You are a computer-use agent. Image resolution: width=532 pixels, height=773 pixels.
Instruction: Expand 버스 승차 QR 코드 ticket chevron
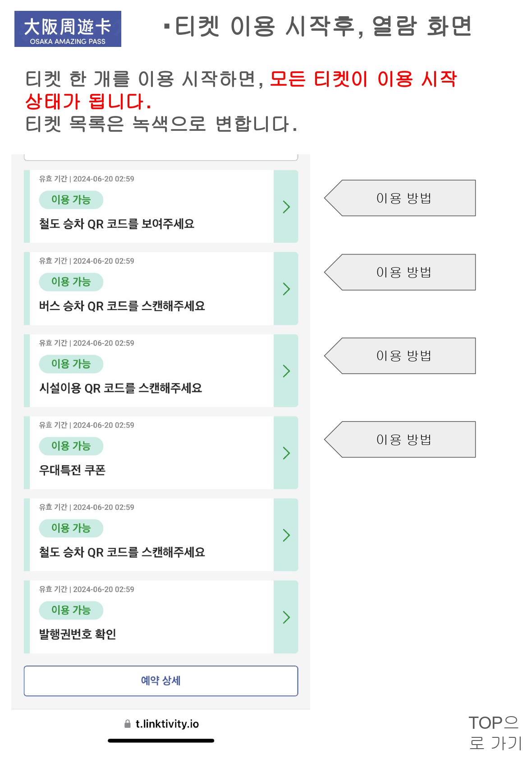tap(286, 289)
